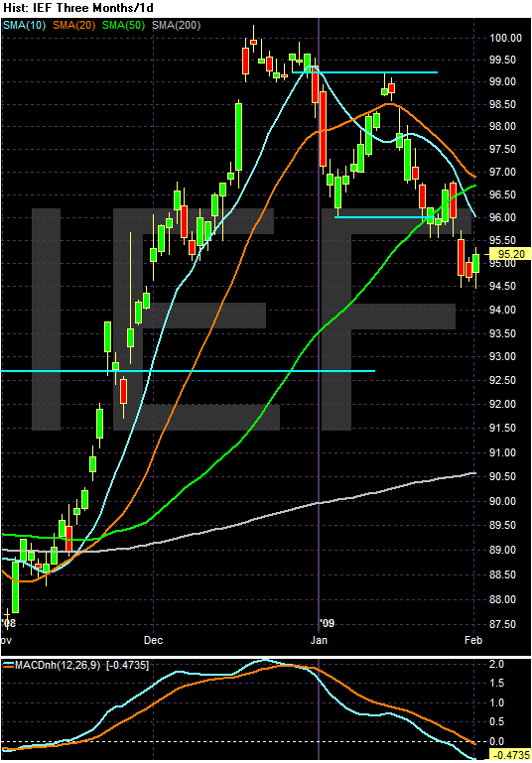The height and width of the screenshot is (763, 532).
Task: Click the MACD 2.0 axis label
Action: click(x=497, y=665)
